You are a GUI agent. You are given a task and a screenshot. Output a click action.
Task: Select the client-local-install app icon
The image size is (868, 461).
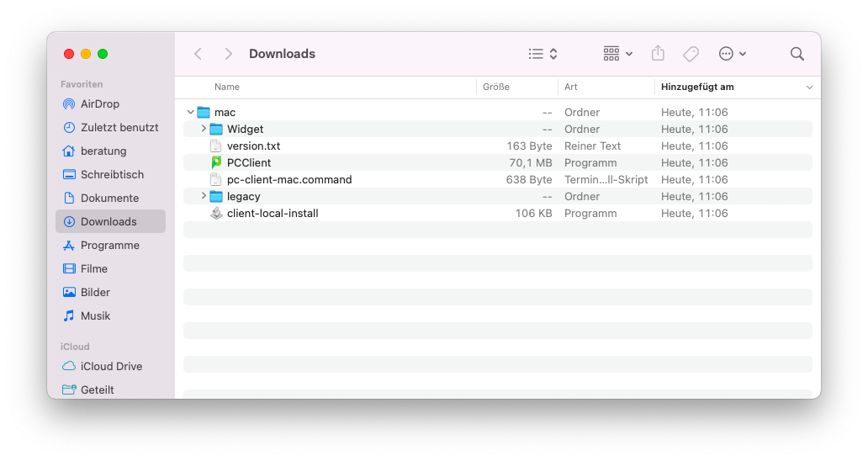pos(216,214)
